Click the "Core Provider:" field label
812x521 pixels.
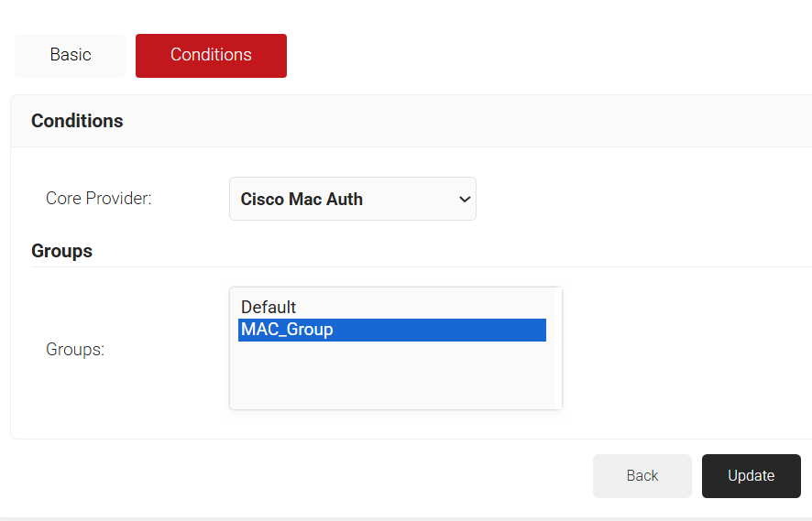pos(98,199)
